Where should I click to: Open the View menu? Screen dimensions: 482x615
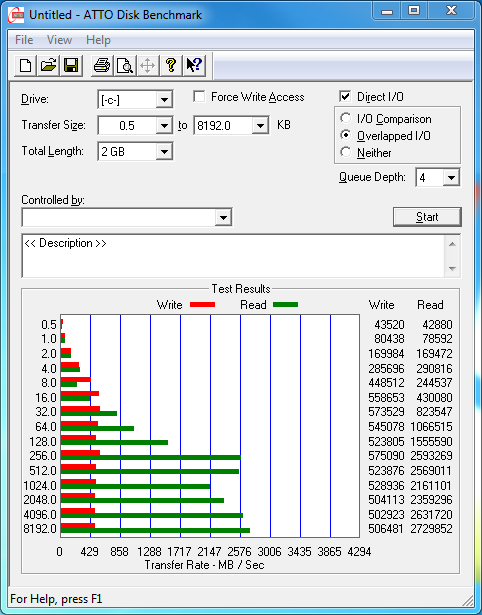click(60, 40)
